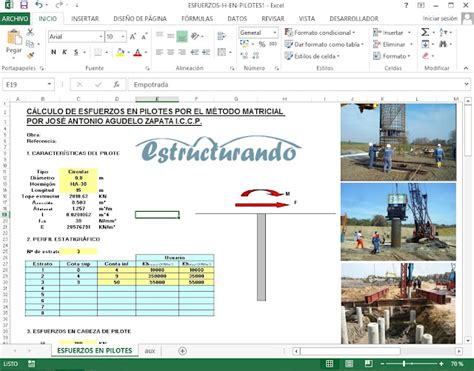474x371 pixels.
Task: Click the AutoSum sigma icon
Action: point(425,32)
